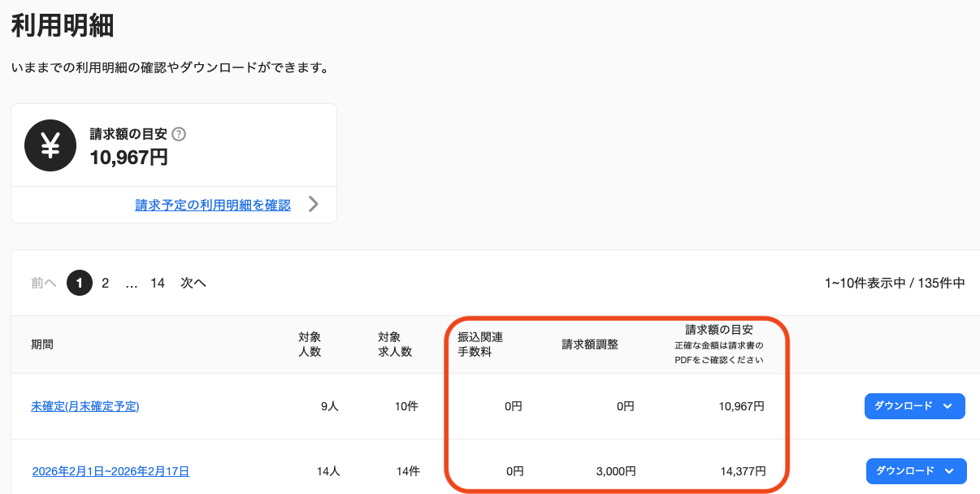980x494 pixels.
Task: Open ダウンロード dropdown for the 未確定 row
Action: (x=914, y=406)
